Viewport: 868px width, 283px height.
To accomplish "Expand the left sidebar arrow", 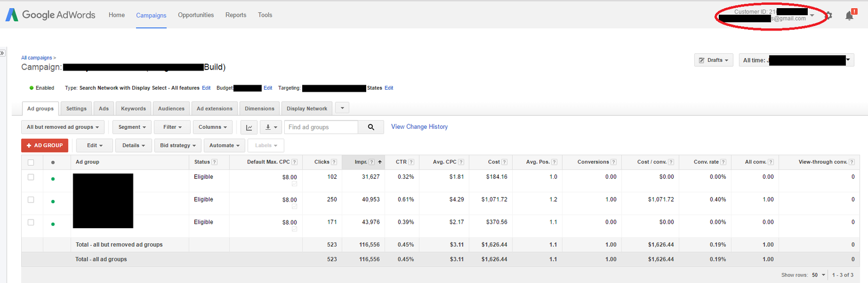I will tap(2, 53).
